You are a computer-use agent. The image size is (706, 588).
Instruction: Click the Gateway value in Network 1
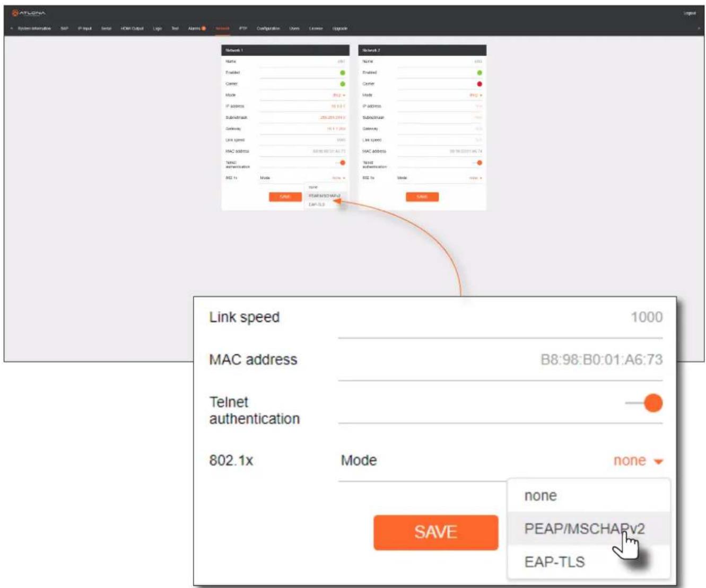click(336, 129)
